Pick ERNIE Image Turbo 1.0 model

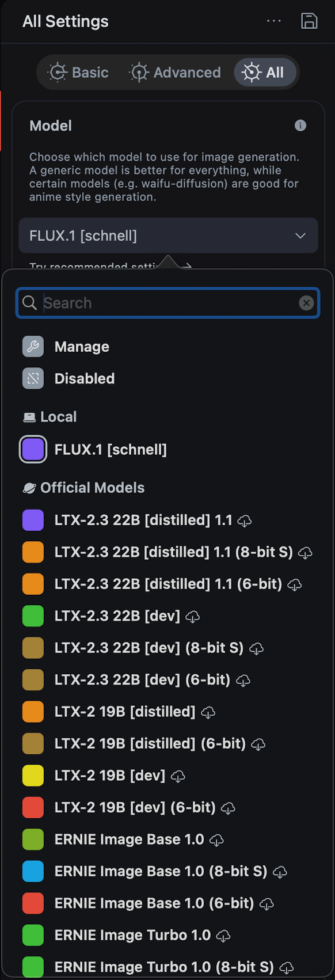(x=134, y=935)
